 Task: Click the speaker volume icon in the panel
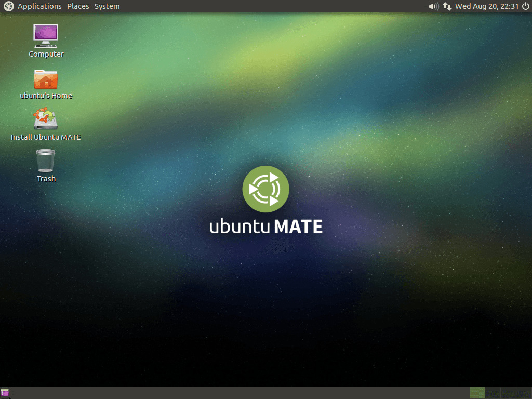(x=433, y=6)
